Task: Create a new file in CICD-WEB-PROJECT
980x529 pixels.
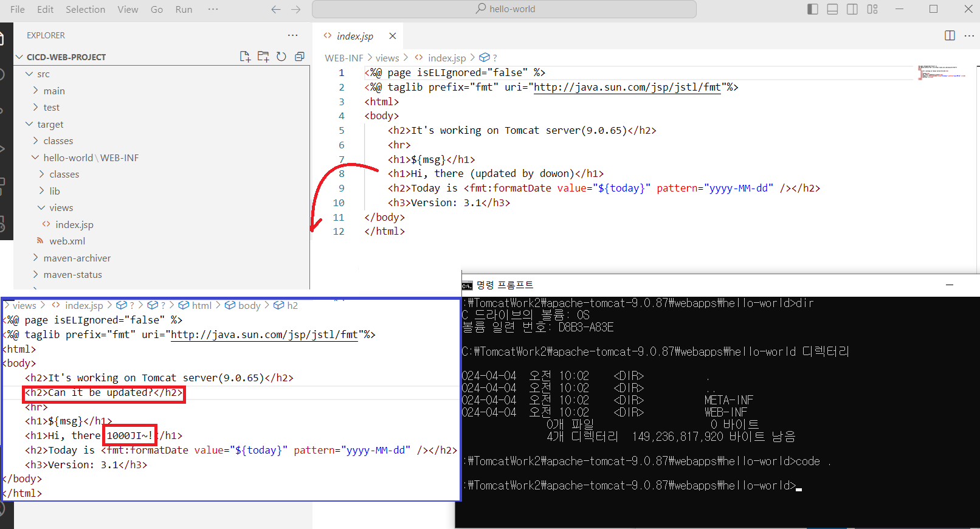Action: [x=245, y=57]
